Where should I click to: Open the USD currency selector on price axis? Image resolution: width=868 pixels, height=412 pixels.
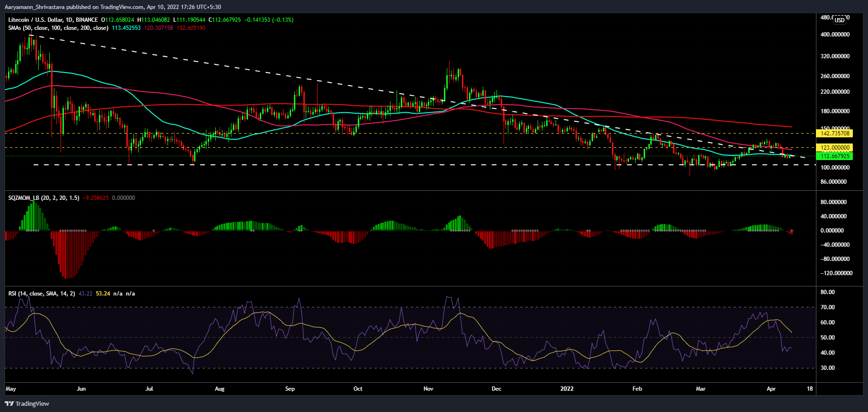coord(840,20)
